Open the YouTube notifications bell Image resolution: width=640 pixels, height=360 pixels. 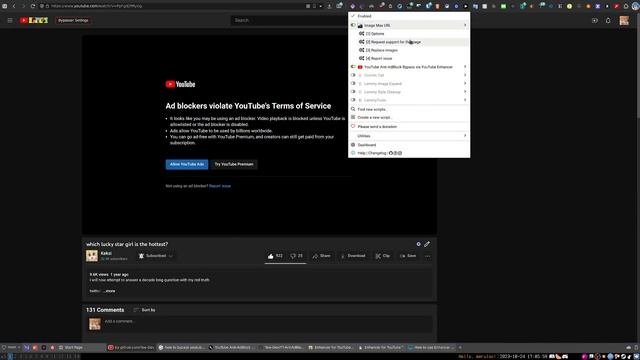608,20
